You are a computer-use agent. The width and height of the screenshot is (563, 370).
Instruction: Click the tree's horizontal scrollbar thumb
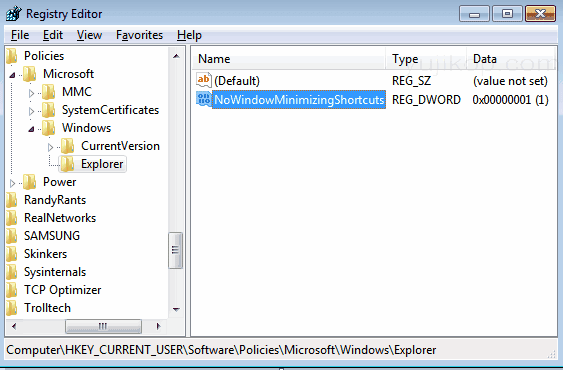(x=103, y=326)
